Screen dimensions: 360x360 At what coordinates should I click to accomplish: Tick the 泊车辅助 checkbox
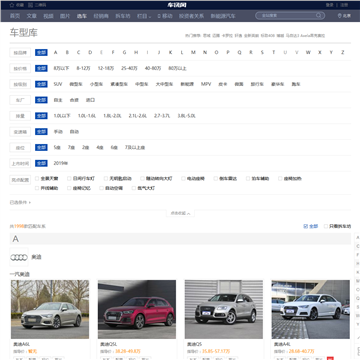[248, 179]
